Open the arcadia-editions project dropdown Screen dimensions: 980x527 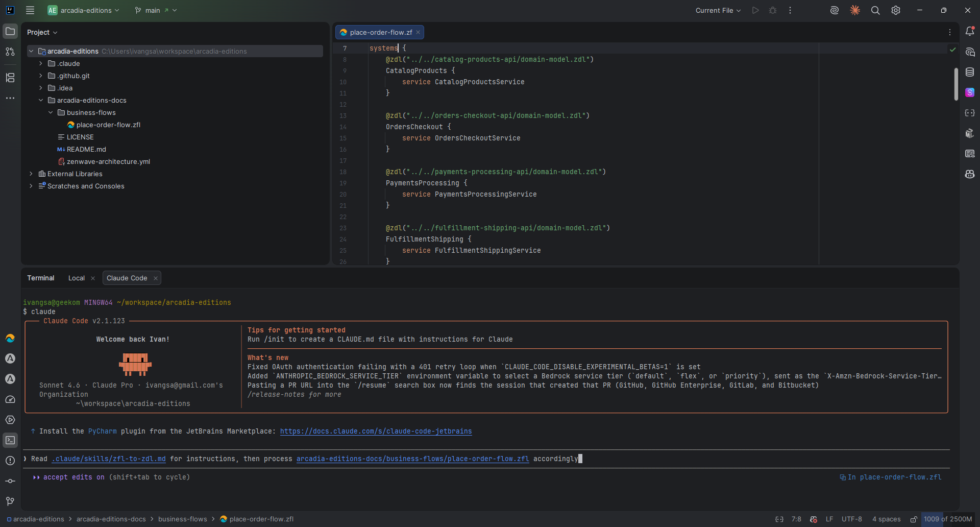84,10
